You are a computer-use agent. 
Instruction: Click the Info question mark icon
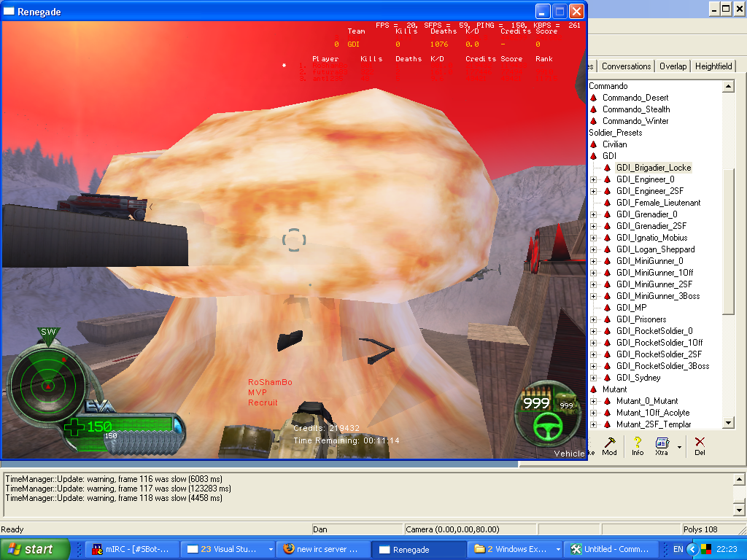(x=637, y=443)
